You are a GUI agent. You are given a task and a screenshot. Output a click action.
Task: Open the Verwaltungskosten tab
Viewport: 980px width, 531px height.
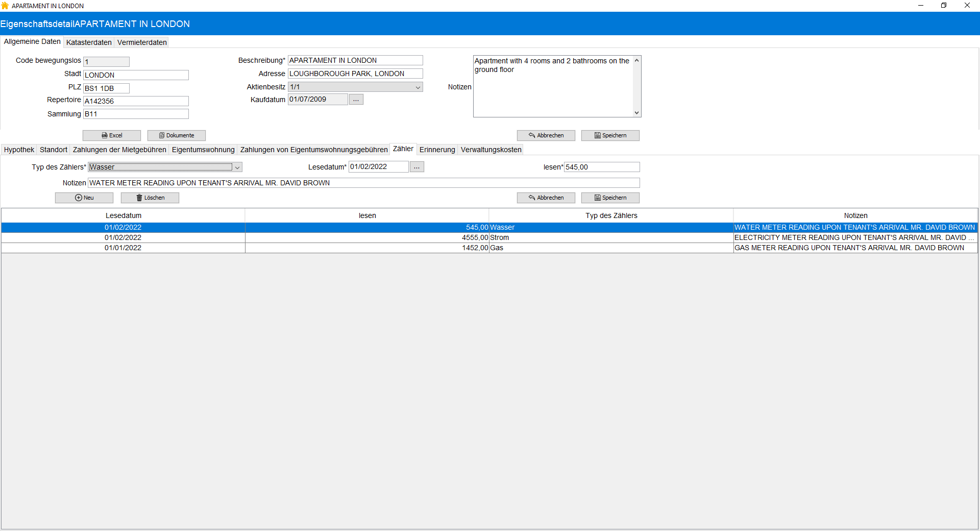coord(491,150)
